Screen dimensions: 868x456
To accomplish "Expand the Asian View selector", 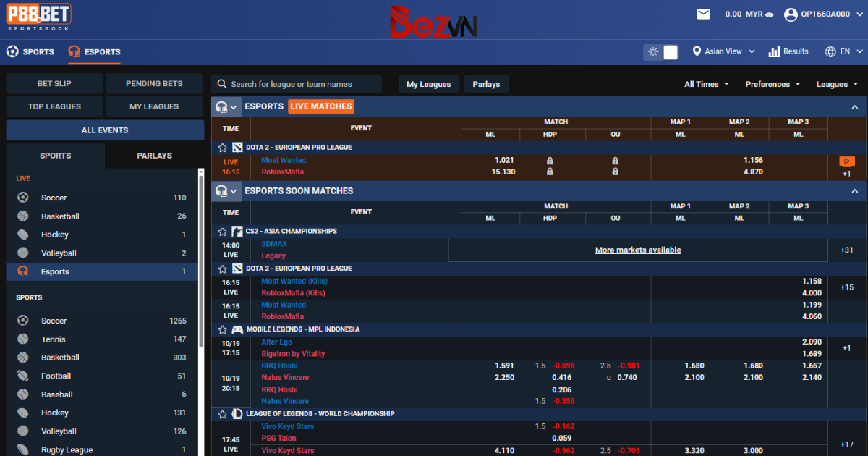I will click(x=723, y=51).
